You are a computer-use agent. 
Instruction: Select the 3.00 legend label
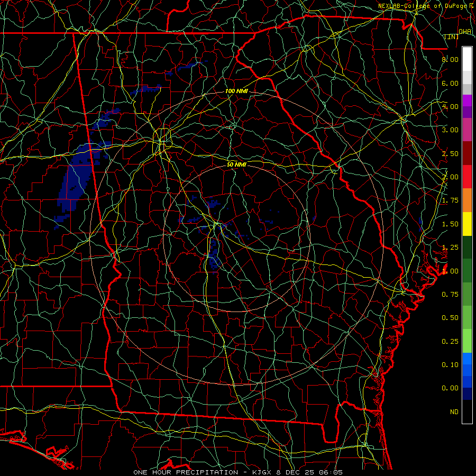pos(450,130)
